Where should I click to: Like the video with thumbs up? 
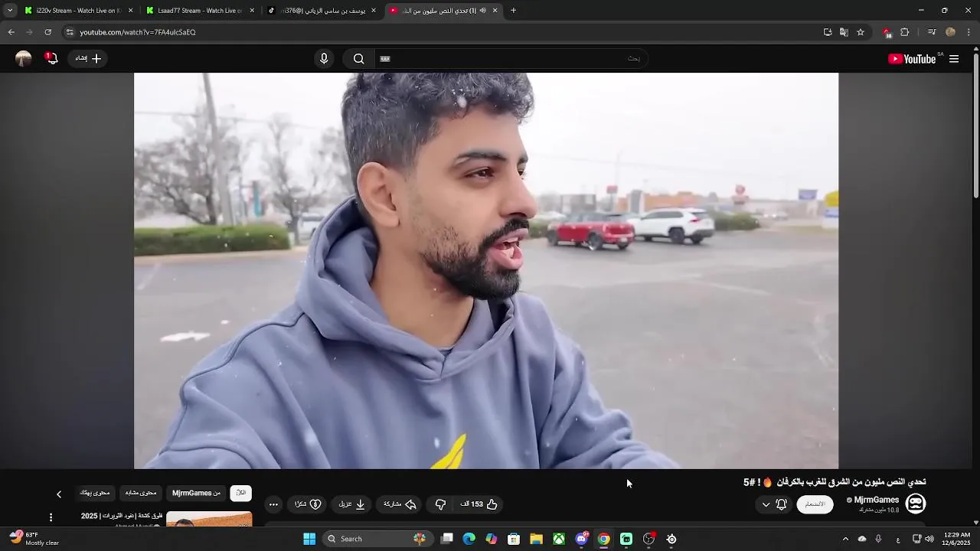[x=479, y=504]
